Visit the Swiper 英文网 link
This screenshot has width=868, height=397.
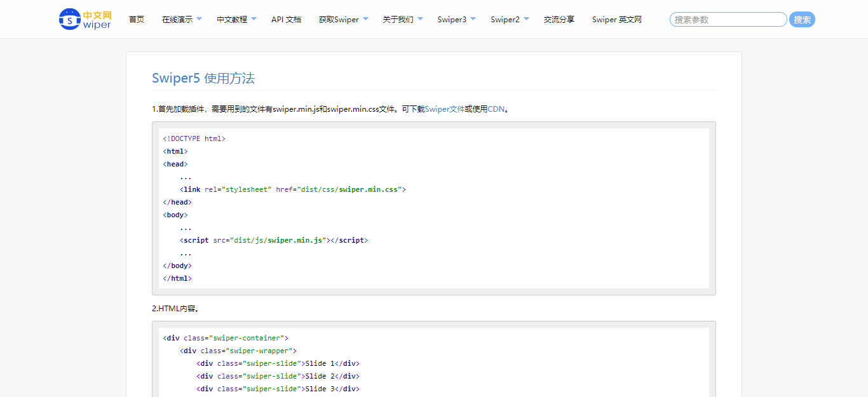tap(617, 20)
